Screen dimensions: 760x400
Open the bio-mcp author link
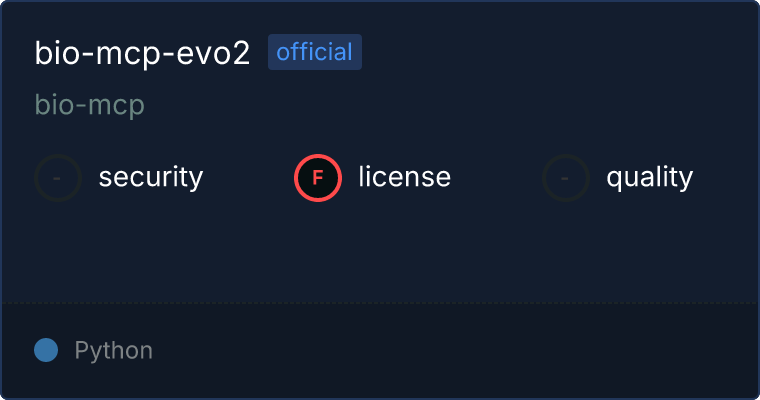(90, 105)
